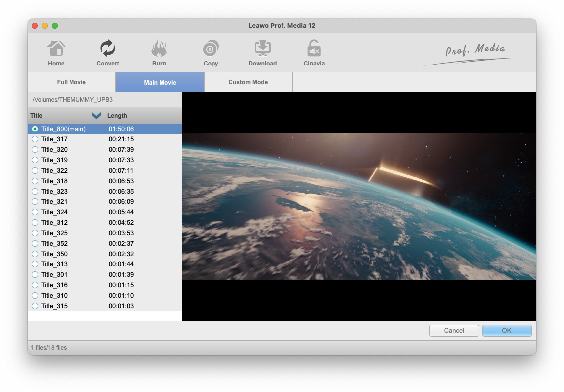Open the Convert module icon
This screenshot has width=564, height=392.
coord(108,49)
